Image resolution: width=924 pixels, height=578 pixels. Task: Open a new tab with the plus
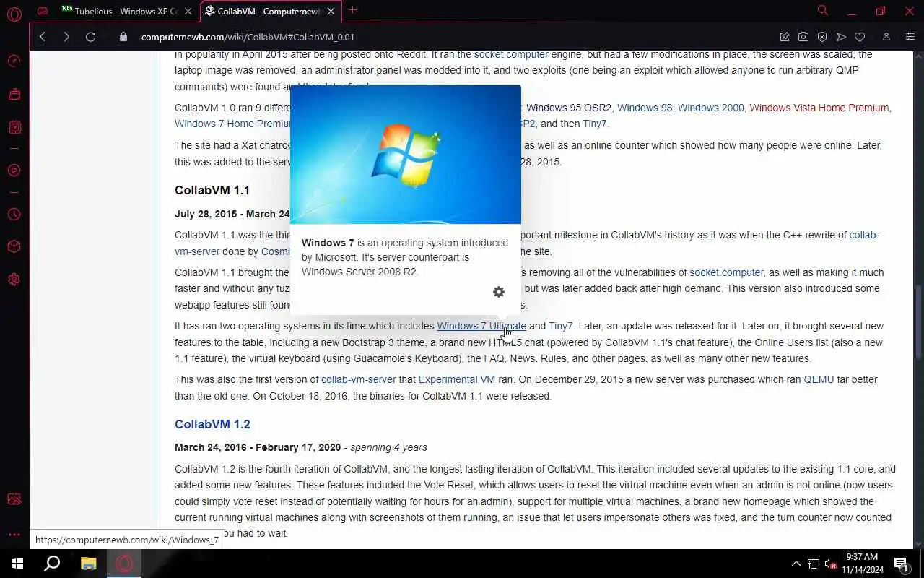click(353, 10)
